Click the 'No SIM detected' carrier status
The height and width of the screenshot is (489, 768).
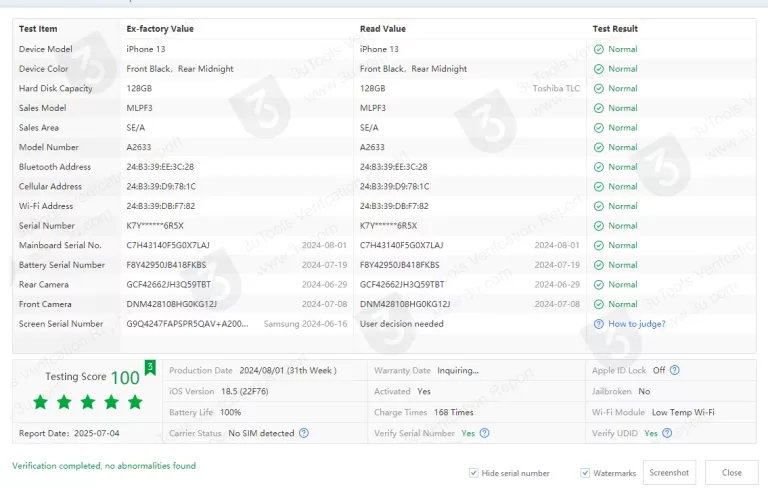coord(261,433)
